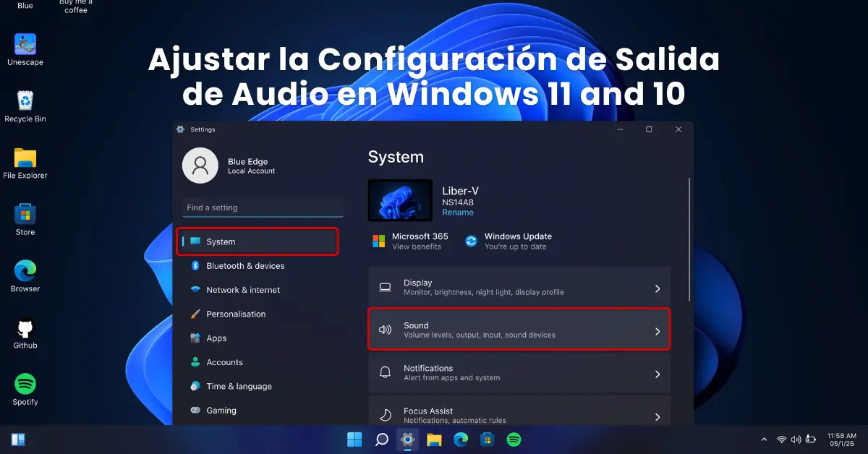Screen dimensions: 868x454
Task: Click 'Monitor, brightness, night light, display profile'
Action: (x=484, y=293)
